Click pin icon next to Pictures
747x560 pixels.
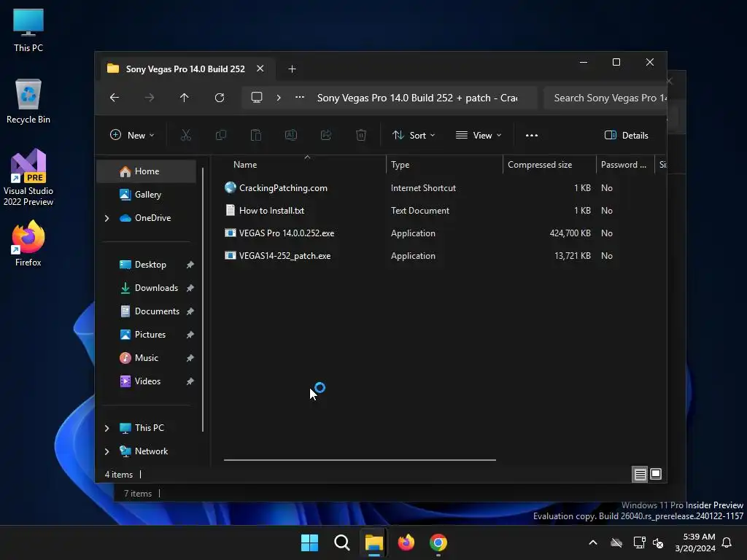coord(190,335)
